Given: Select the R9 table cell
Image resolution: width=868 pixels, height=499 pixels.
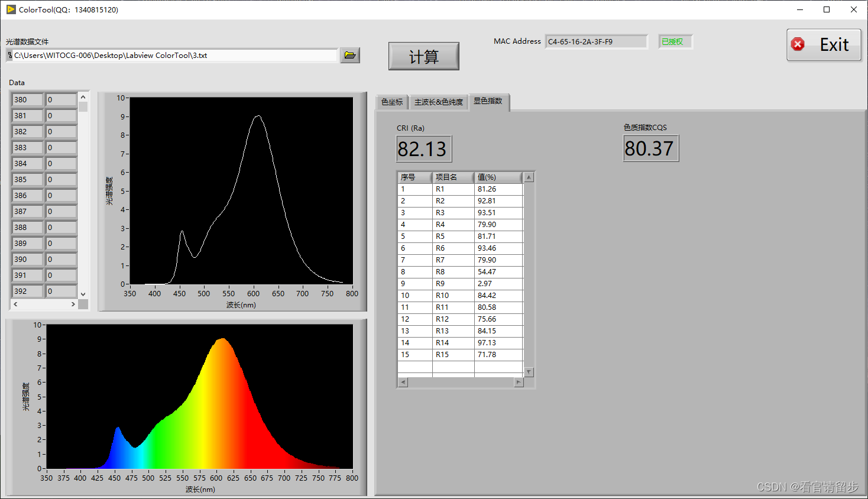Looking at the screenshot, I should (454, 284).
